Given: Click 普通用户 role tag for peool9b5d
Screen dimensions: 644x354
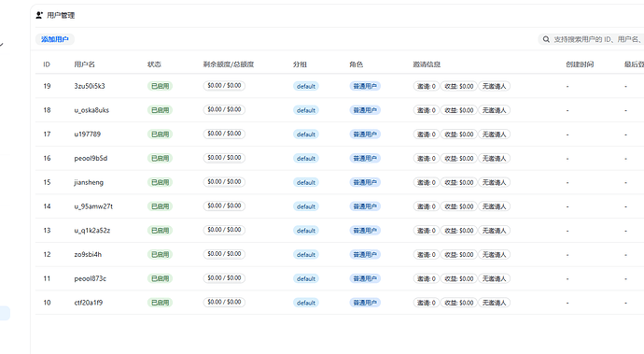Looking at the screenshot, I should coord(365,158).
